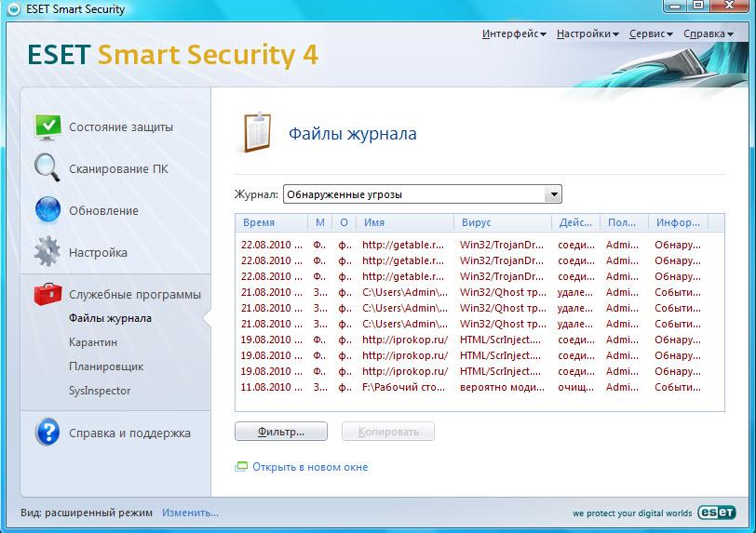The width and height of the screenshot is (756, 533).
Task: Click the gear settings icon in sidebar
Action: [x=47, y=251]
